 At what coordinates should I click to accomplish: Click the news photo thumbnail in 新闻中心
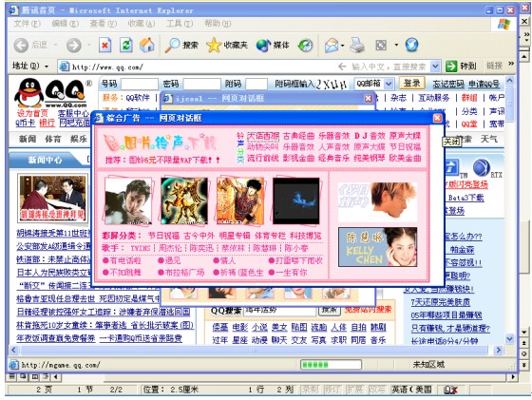tap(52, 198)
